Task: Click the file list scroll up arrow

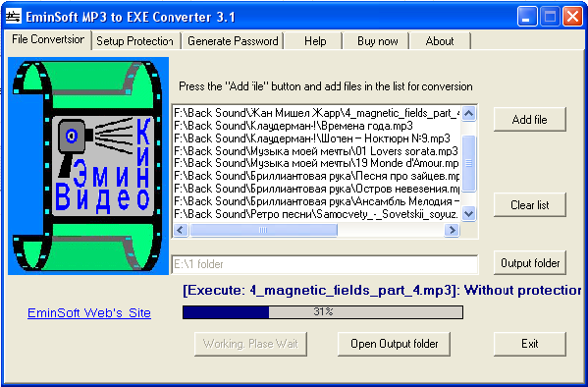Action: [x=469, y=113]
